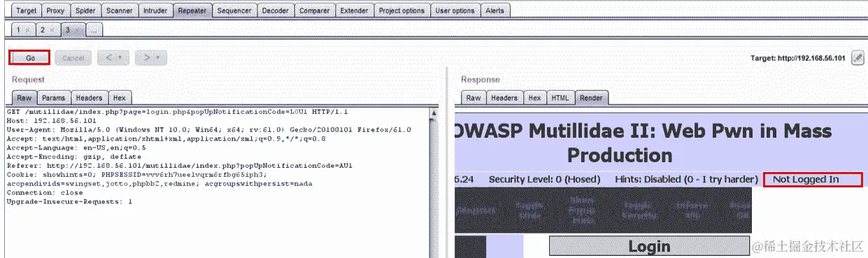Viewport: 868px width, 258px height.
Task: Switch Response view to Headers
Action: 504,98
